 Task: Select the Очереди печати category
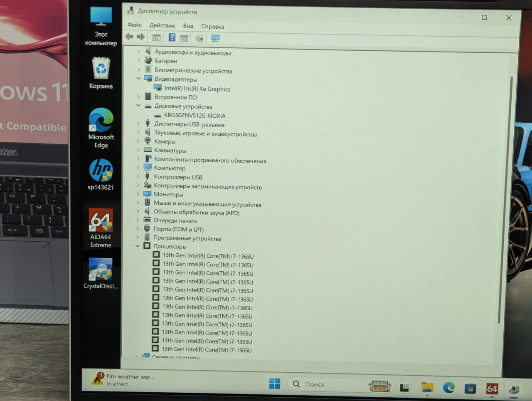(x=175, y=220)
